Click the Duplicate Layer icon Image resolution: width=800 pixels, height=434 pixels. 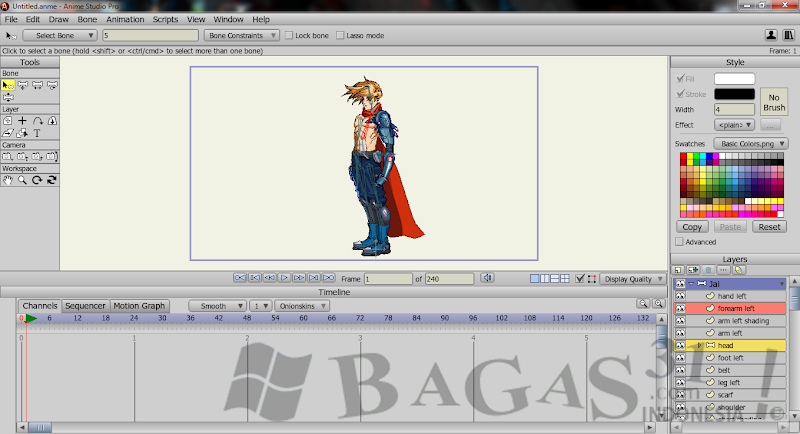(693, 270)
